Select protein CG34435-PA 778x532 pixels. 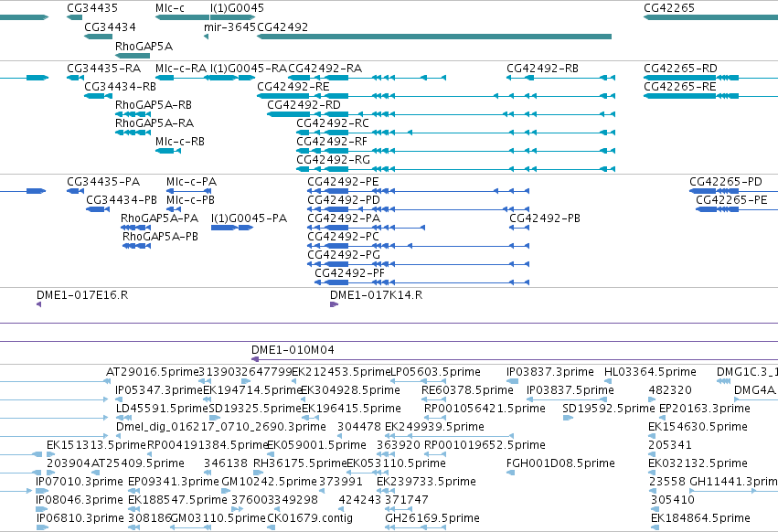point(75,191)
